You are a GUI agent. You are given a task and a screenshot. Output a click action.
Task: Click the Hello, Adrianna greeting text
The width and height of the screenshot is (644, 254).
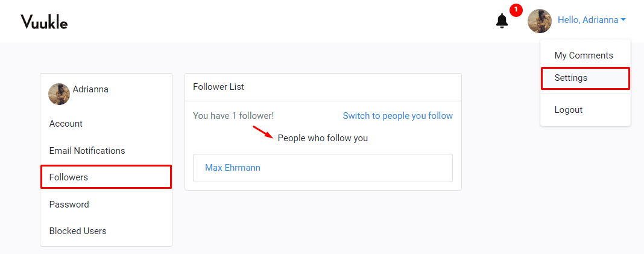587,20
